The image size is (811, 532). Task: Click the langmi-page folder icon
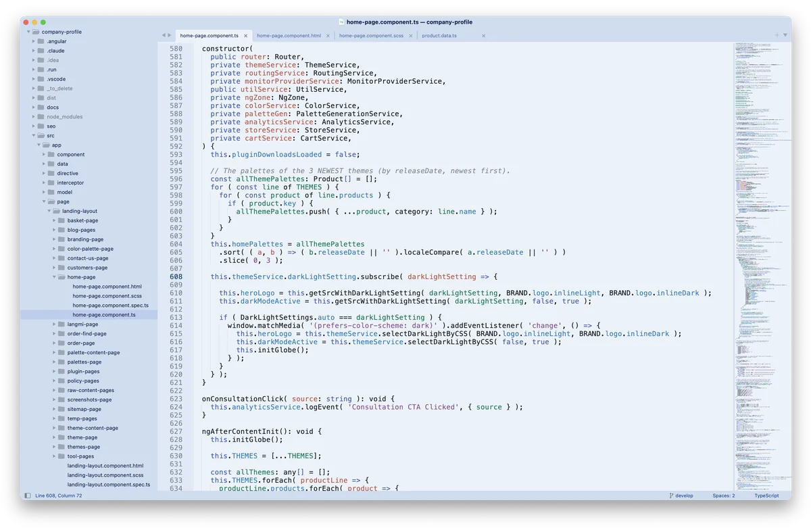pyautogui.click(x=62, y=324)
